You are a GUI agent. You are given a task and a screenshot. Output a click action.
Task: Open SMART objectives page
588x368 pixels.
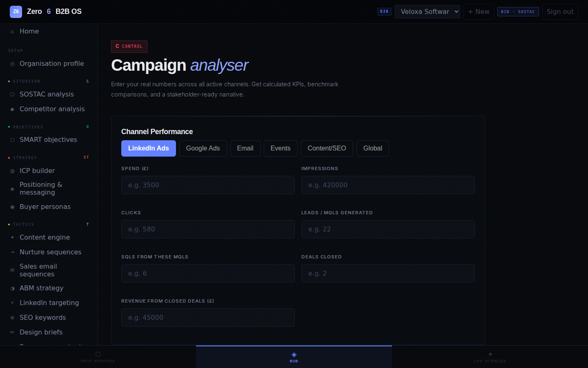click(x=49, y=140)
